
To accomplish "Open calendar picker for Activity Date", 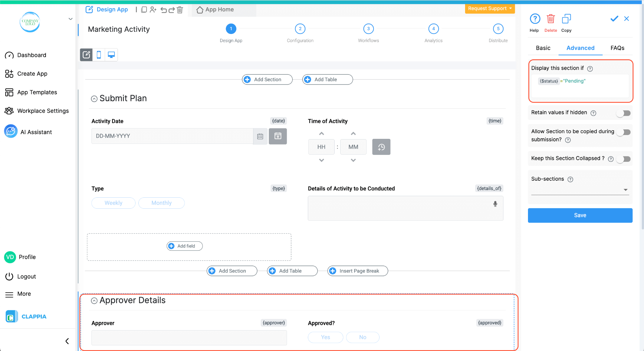I will [x=260, y=136].
